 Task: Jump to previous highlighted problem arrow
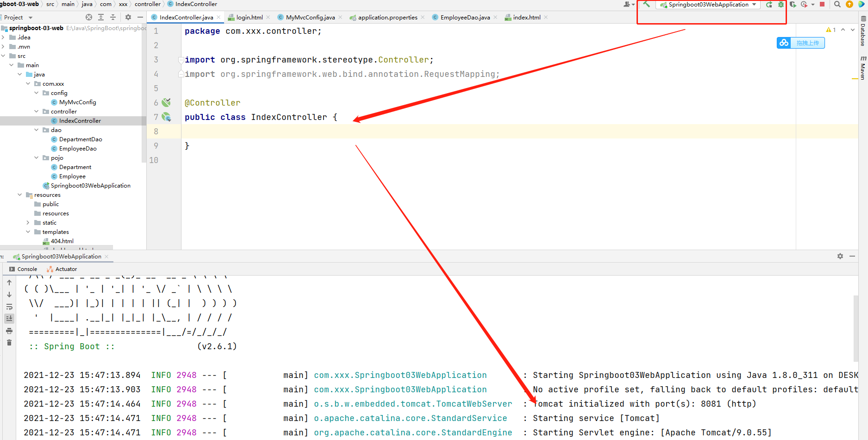pos(843,30)
